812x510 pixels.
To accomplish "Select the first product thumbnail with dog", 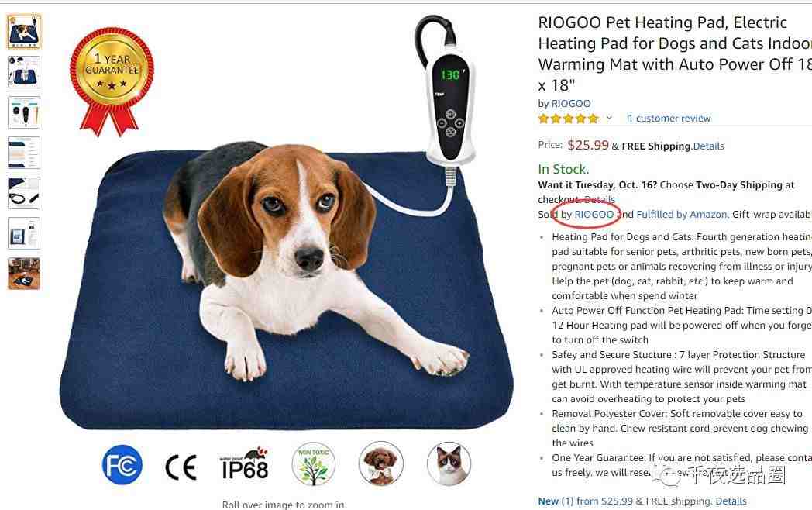I will tap(24, 32).
